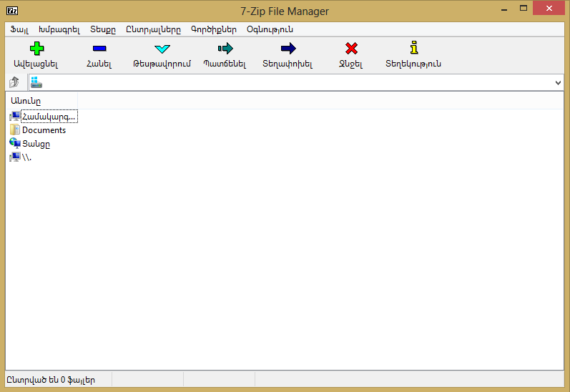Open the Օգնություն (Help) menu
The width and height of the screenshot is (570, 392).
[x=270, y=29]
